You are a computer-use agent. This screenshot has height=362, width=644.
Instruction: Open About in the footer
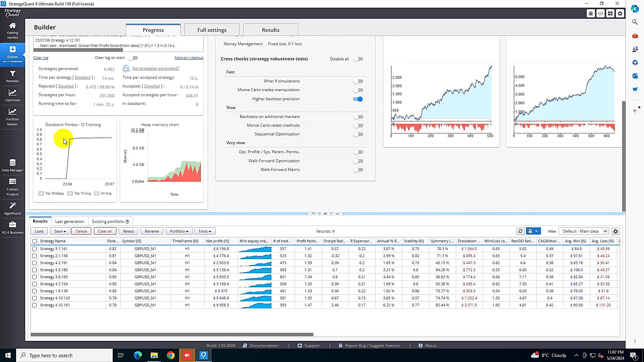[427, 345]
